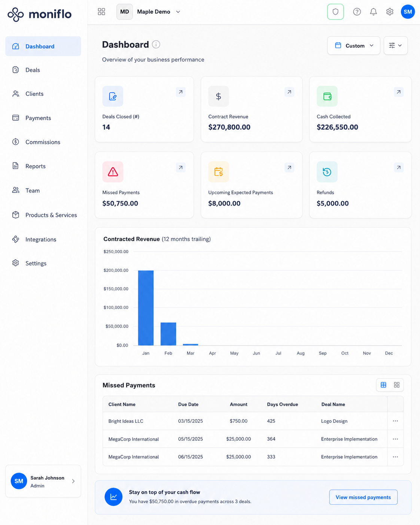This screenshot has width=420, height=525.
Task: Open Upcoming Expected Payments card arrow
Action: (x=289, y=167)
